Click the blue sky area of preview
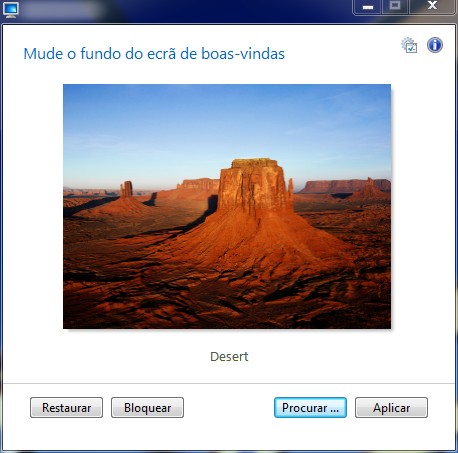 coord(227,123)
